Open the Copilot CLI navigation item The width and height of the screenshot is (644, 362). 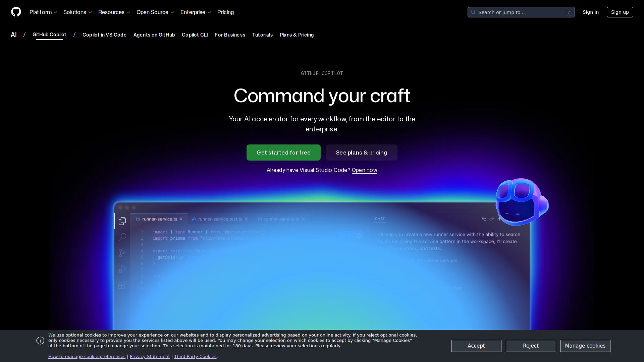[x=195, y=35]
